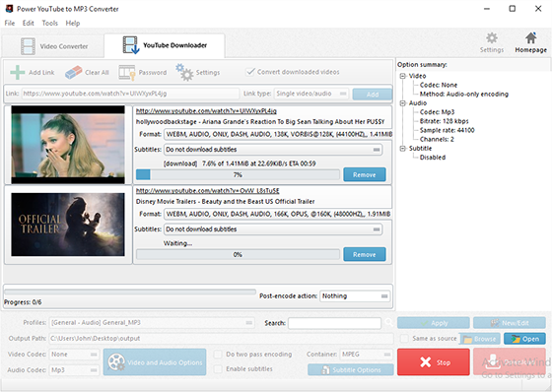This screenshot has height=392, width=552.
Task: Open the Profiles dropdown
Action: pos(152,323)
